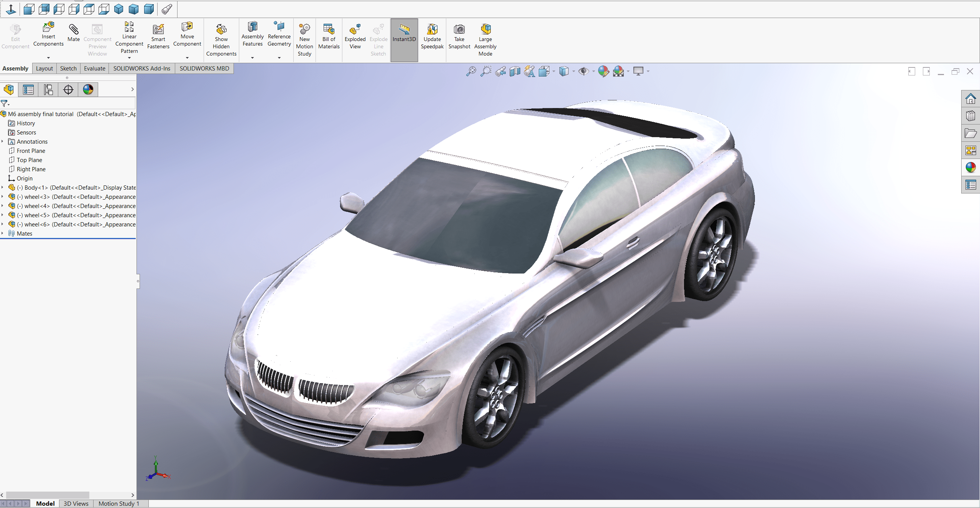Click Update Speedpak
This screenshot has width=980, height=508.
(x=432, y=37)
